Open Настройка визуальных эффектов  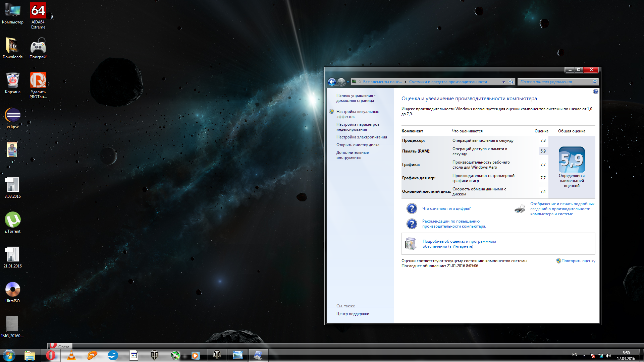tap(358, 114)
